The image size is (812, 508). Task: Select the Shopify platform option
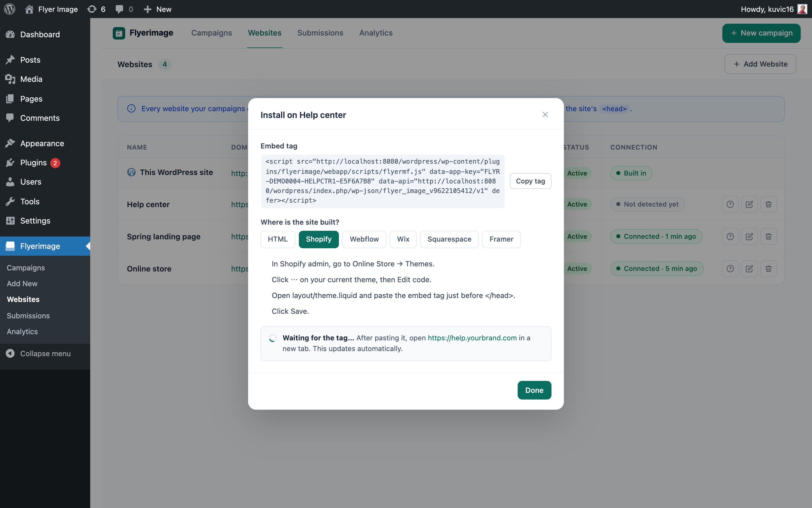pos(319,239)
